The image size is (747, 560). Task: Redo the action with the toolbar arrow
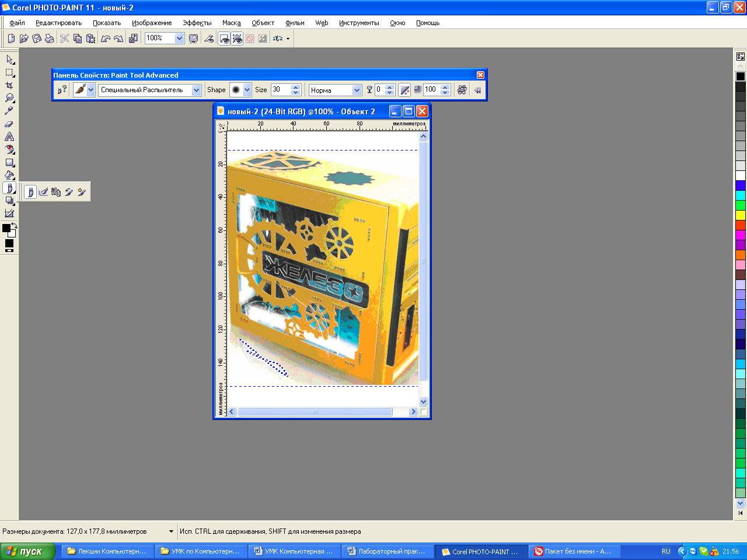(118, 38)
